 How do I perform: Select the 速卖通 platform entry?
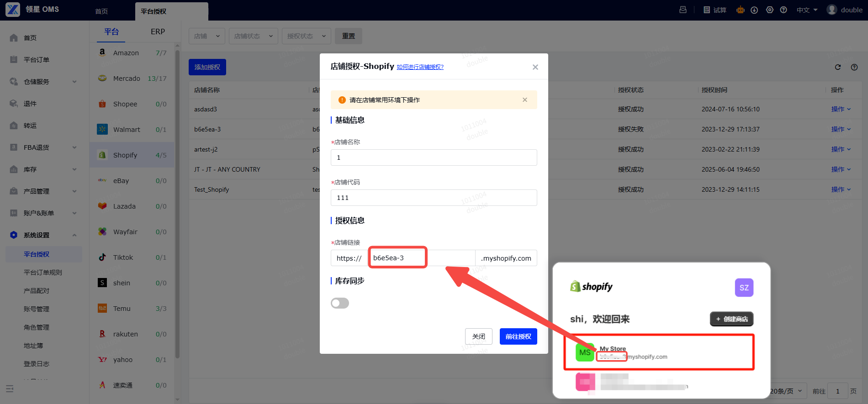[x=132, y=385]
